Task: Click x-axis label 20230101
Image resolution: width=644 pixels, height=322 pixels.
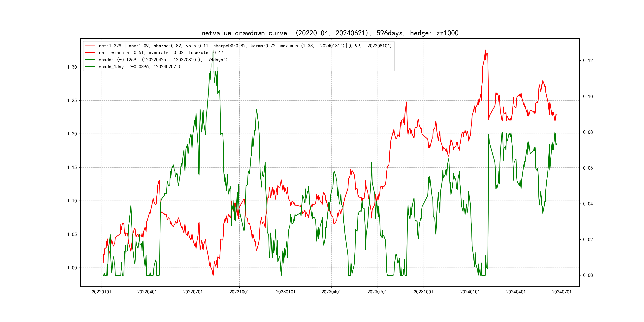Action: click(x=285, y=292)
